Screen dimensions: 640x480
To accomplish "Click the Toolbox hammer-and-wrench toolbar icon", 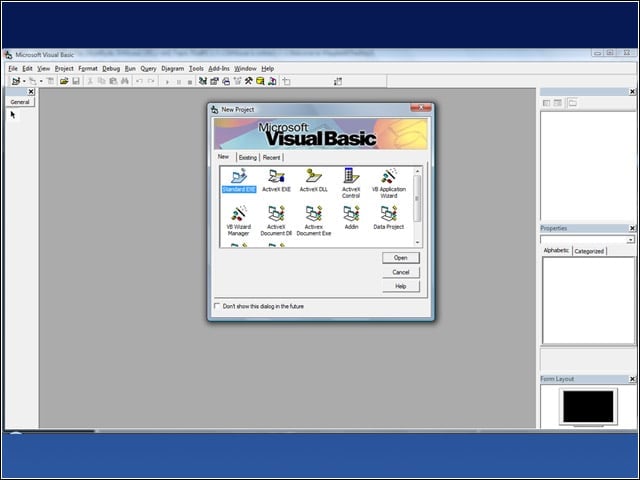I will [248, 81].
